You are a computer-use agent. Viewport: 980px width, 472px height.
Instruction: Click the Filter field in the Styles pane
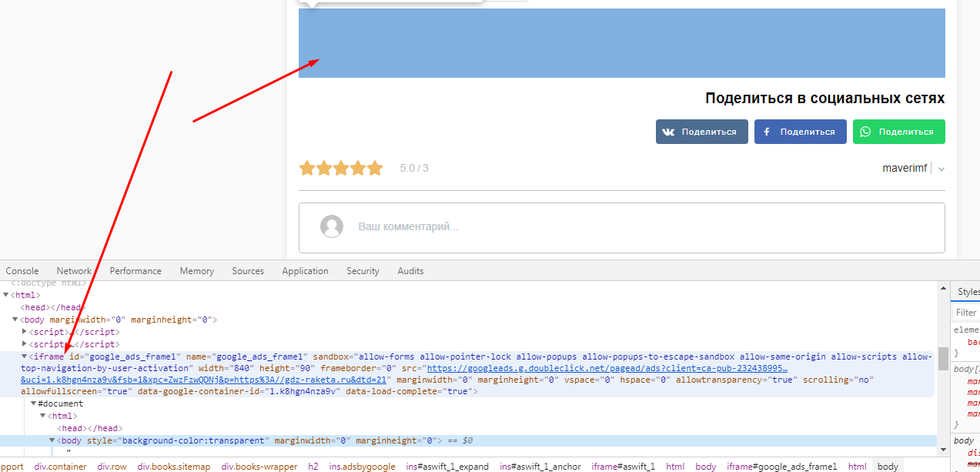(x=967, y=313)
